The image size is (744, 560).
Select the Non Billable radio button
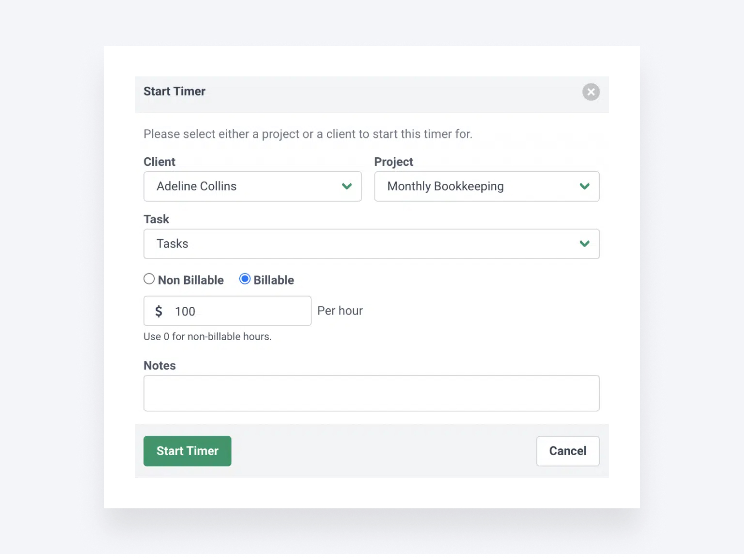tap(149, 279)
